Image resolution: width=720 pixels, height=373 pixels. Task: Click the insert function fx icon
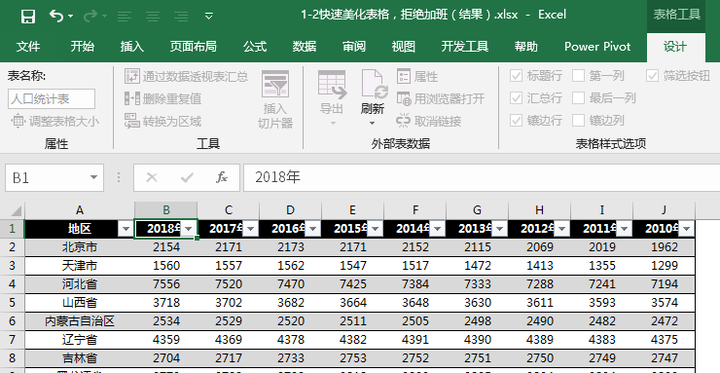pos(222,177)
